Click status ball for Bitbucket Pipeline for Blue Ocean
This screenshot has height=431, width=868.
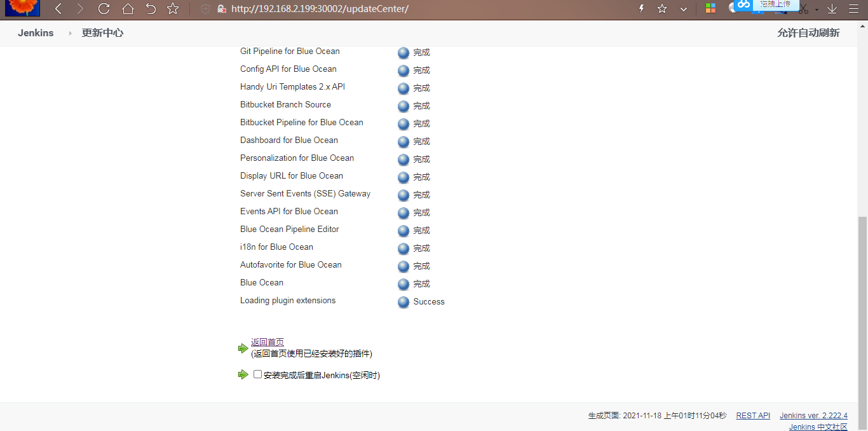pyautogui.click(x=403, y=124)
